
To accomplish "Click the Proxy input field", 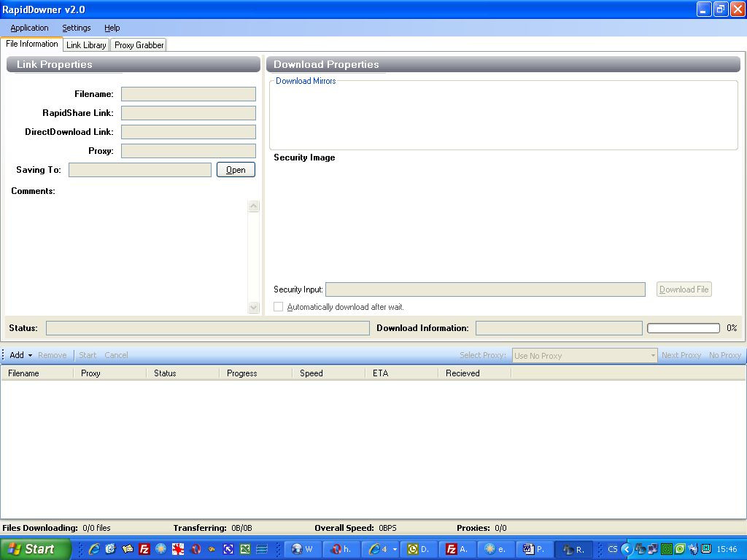I will (x=188, y=151).
